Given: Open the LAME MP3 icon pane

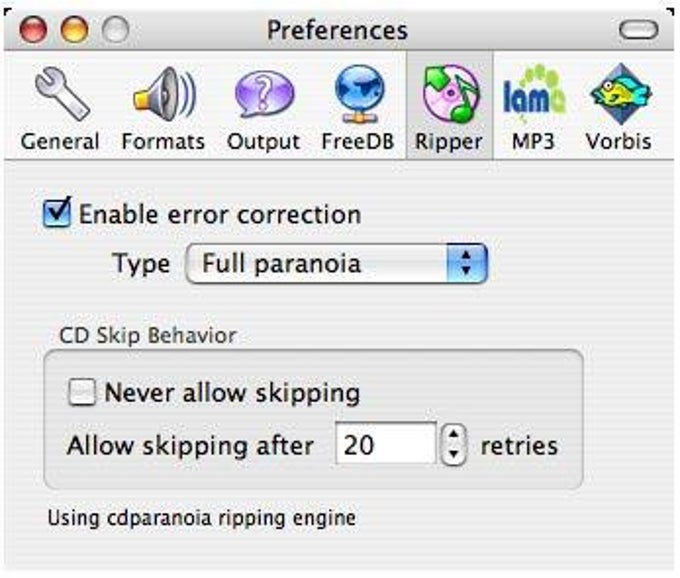Looking at the screenshot, I should pyautogui.click(x=534, y=92).
